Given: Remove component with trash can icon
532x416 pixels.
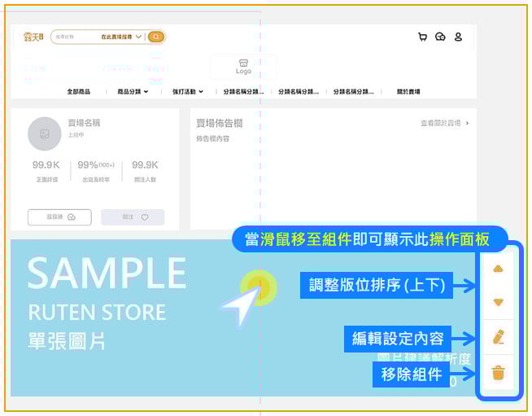Looking at the screenshot, I should tap(499, 373).
